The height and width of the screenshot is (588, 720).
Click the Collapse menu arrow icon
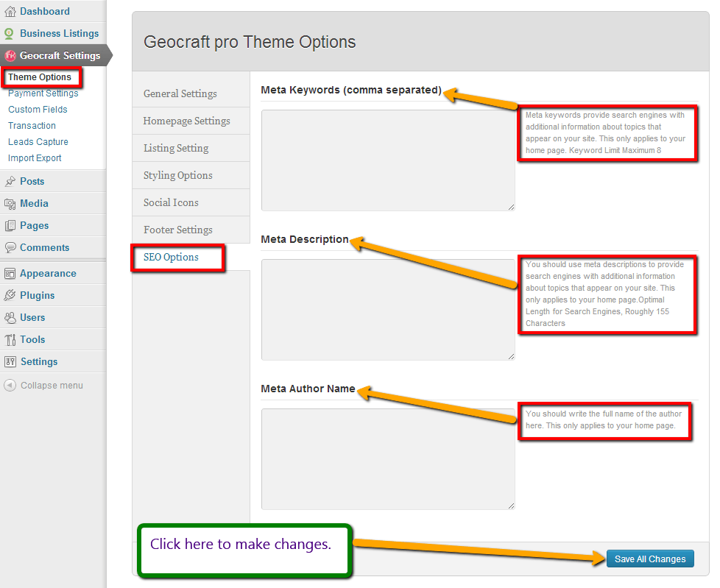(x=10, y=385)
